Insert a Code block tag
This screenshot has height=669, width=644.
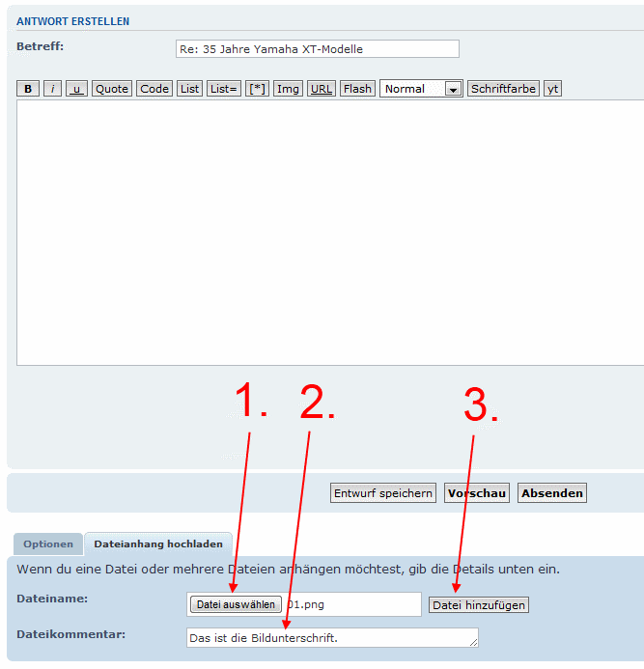pyautogui.click(x=154, y=89)
